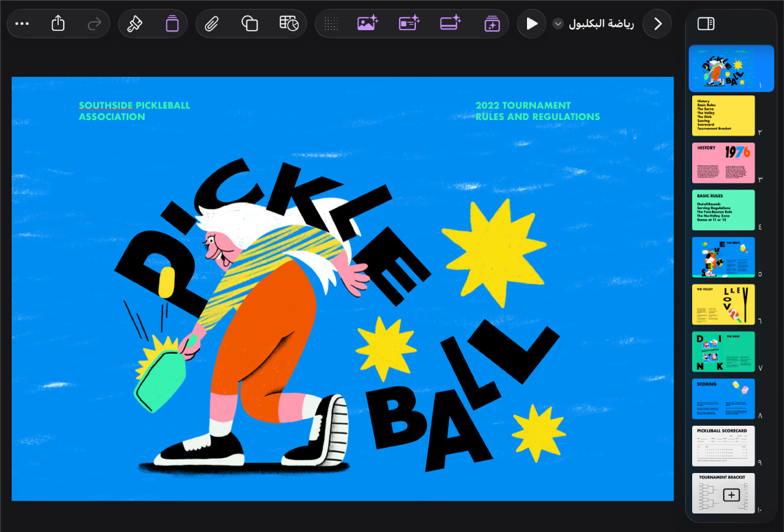Click the Redo arrow icon
Screen dimensions: 784x532
[x=94, y=23]
